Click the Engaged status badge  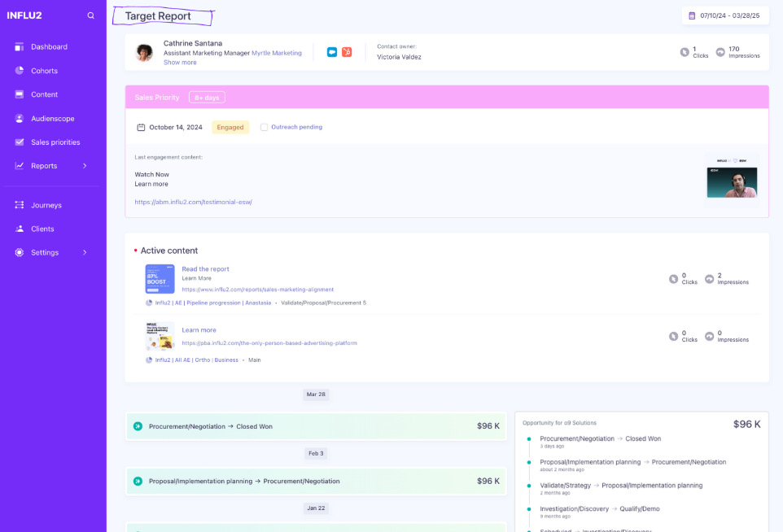coord(230,127)
